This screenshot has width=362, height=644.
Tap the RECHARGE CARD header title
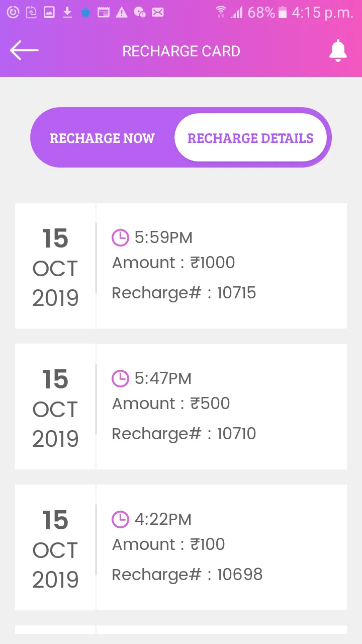click(181, 51)
